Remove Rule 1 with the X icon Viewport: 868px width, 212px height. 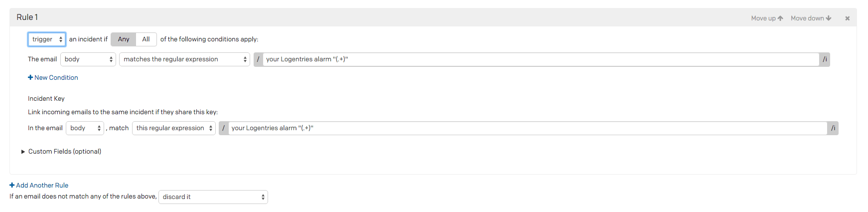coord(847,18)
